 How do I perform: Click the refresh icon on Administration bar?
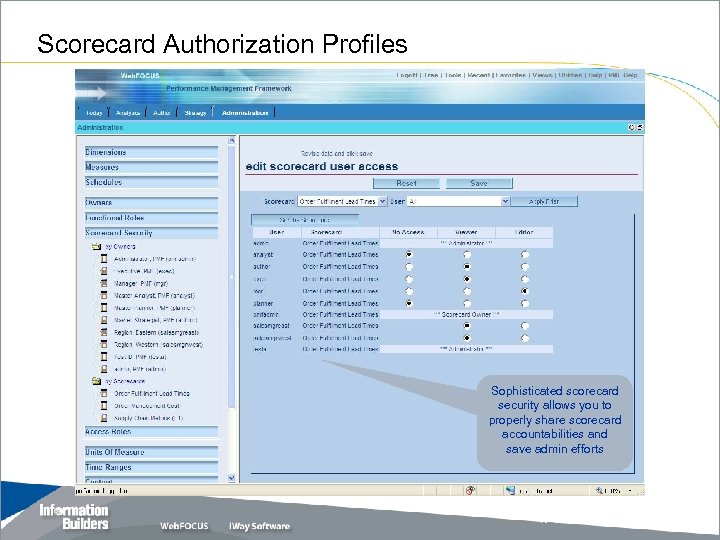pos(632,128)
